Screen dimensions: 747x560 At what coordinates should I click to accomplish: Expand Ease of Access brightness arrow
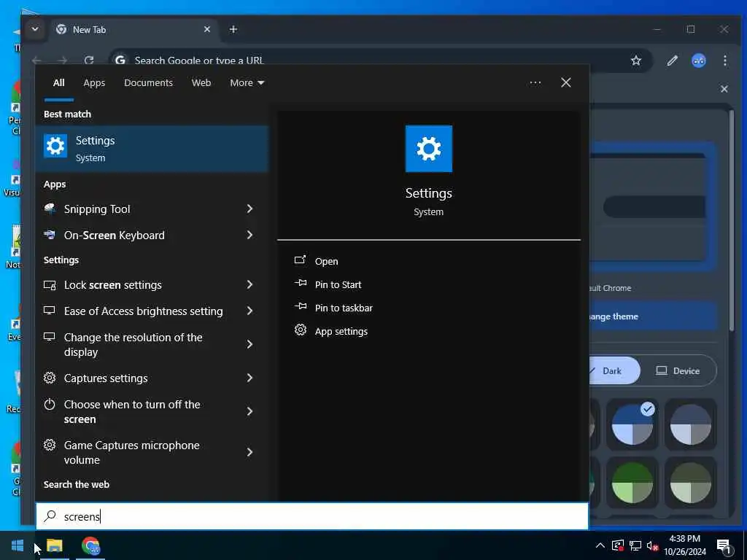[x=249, y=311]
